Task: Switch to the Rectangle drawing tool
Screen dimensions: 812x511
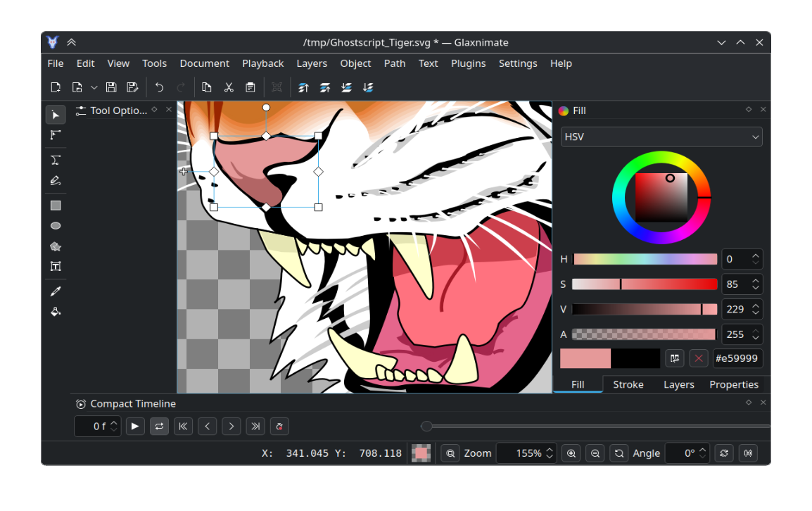Action: pyautogui.click(x=56, y=205)
